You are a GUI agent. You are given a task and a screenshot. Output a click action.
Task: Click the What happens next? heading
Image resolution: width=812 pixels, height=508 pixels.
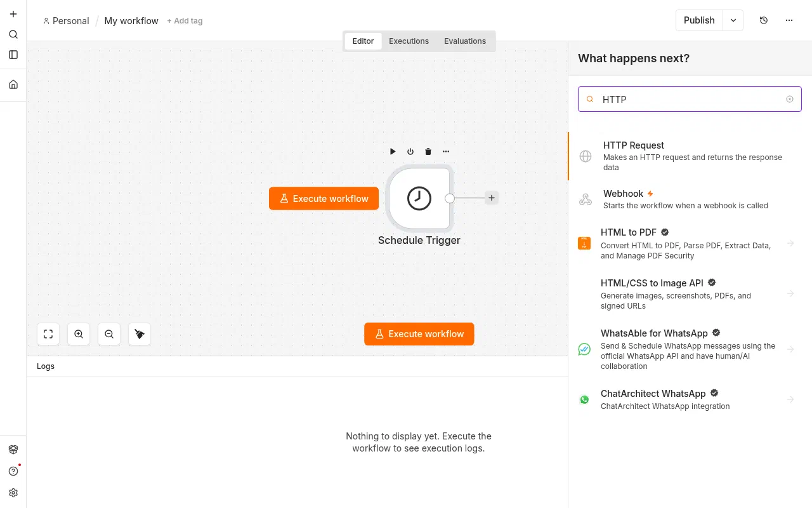(x=634, y=58)
